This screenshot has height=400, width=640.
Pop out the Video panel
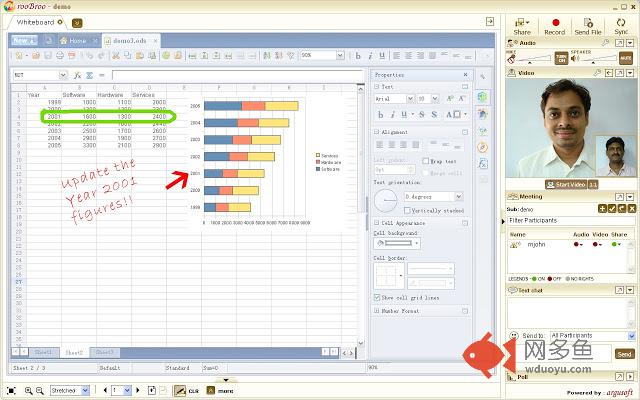coord(619,73)
